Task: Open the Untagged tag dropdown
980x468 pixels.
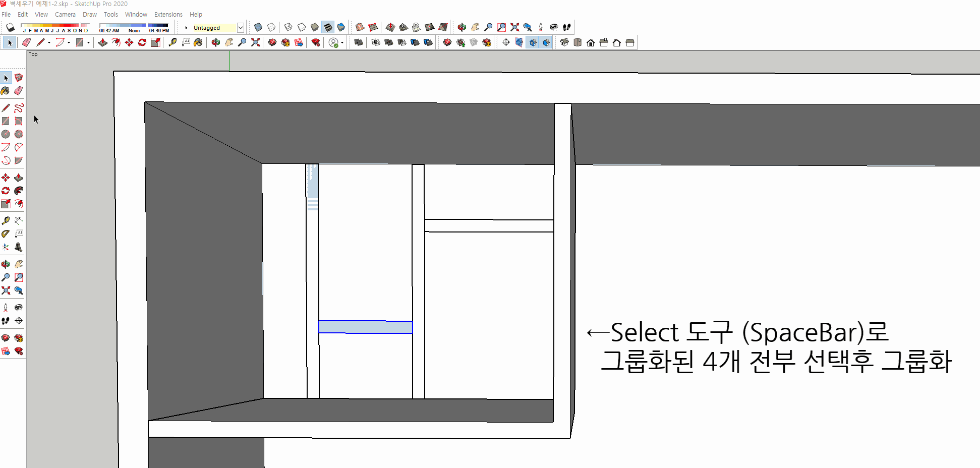Action: (241, 27)
